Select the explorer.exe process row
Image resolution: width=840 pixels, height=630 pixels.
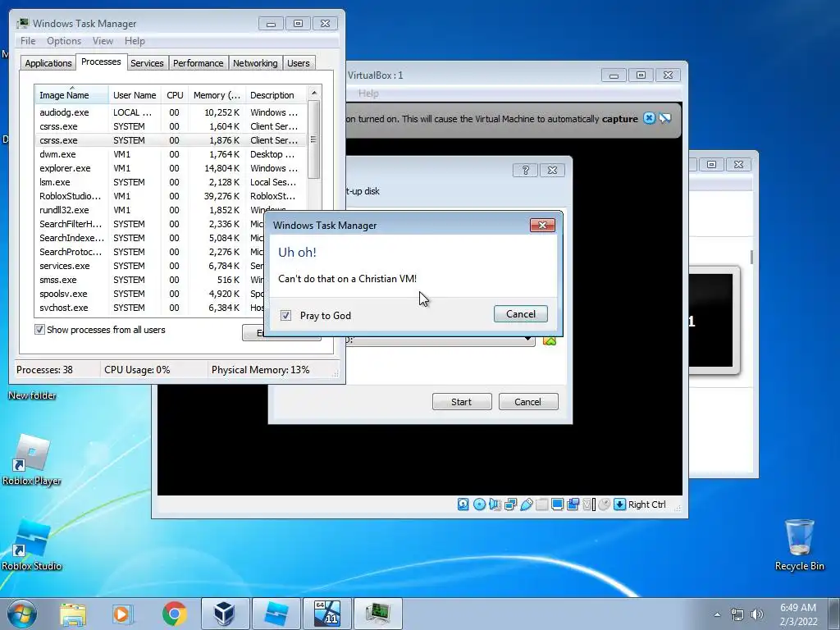click(x=171, y=168)
